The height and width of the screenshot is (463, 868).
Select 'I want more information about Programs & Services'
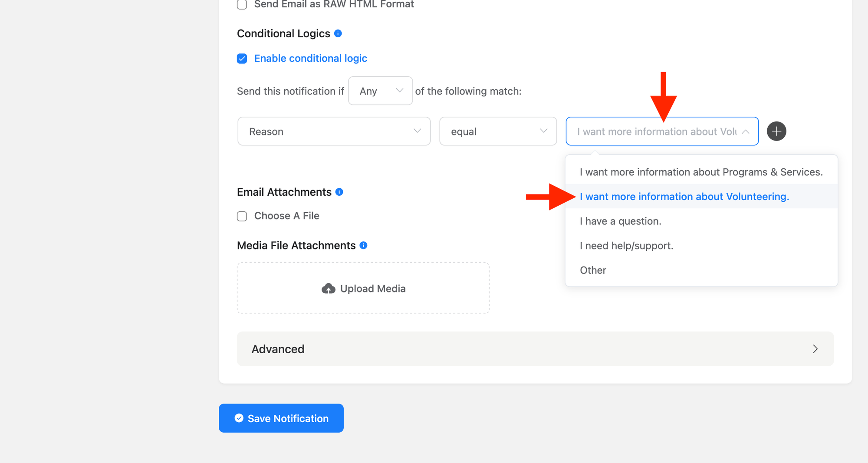pos(701,172)
